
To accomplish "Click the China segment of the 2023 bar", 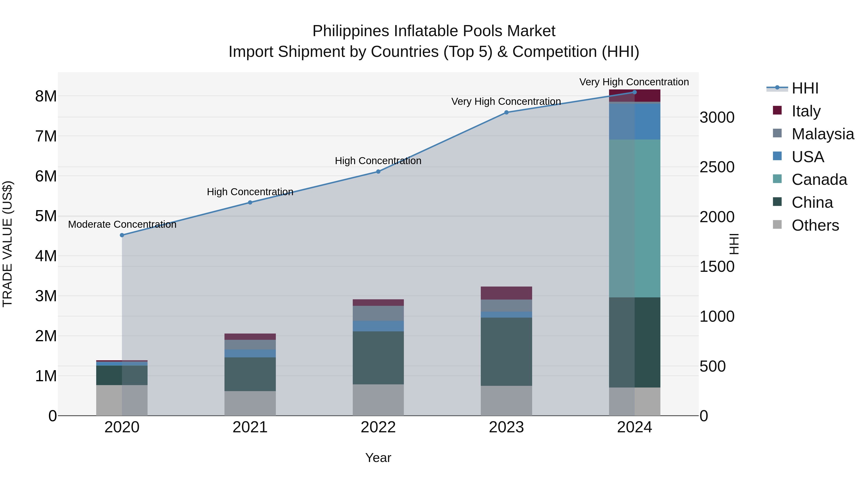I will click(x=506, y=352).
